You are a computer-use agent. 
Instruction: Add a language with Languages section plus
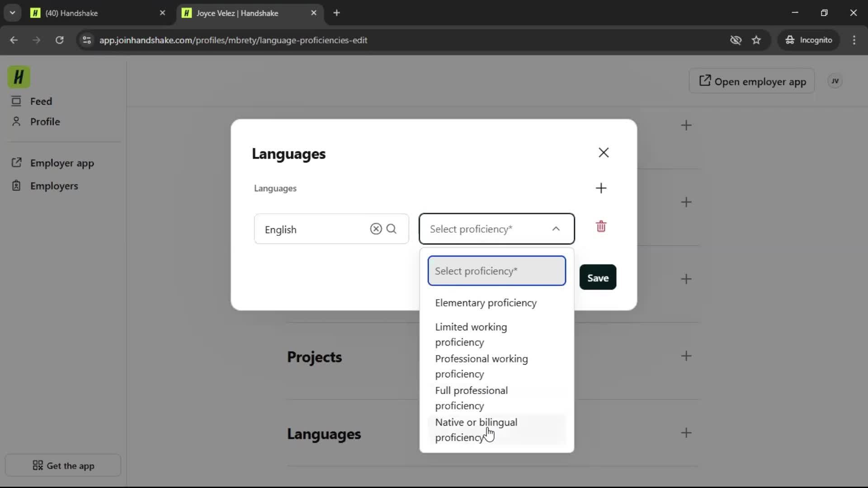point(686,433)
